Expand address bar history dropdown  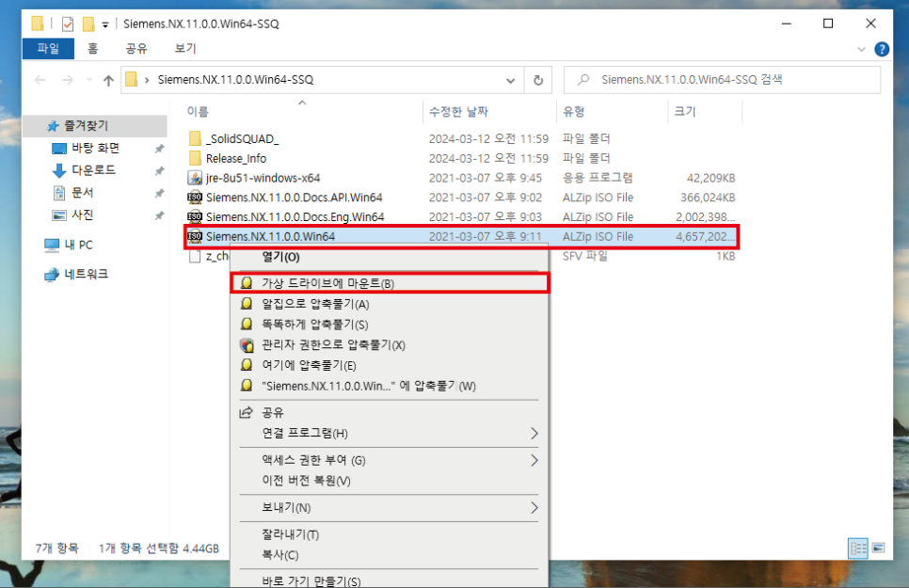point(510,80)
